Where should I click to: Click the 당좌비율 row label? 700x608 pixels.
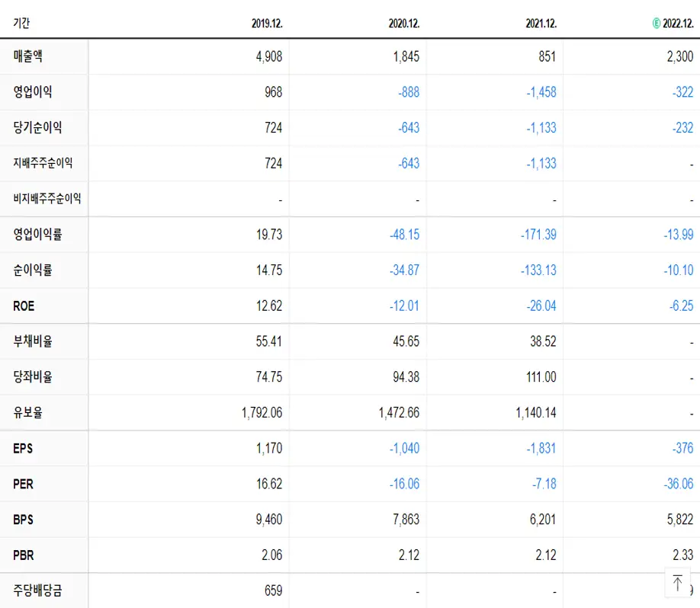click(x=33, y=377)
